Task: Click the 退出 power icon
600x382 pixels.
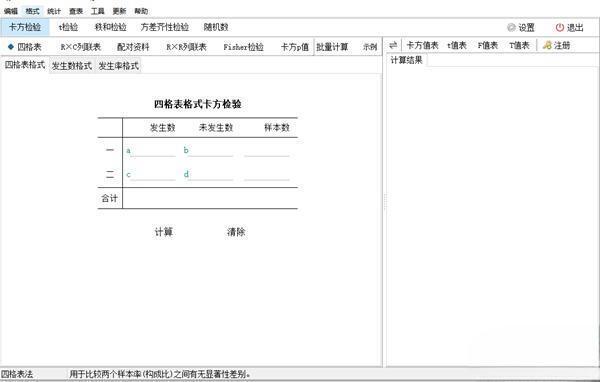Action: (x=560, y=28)
